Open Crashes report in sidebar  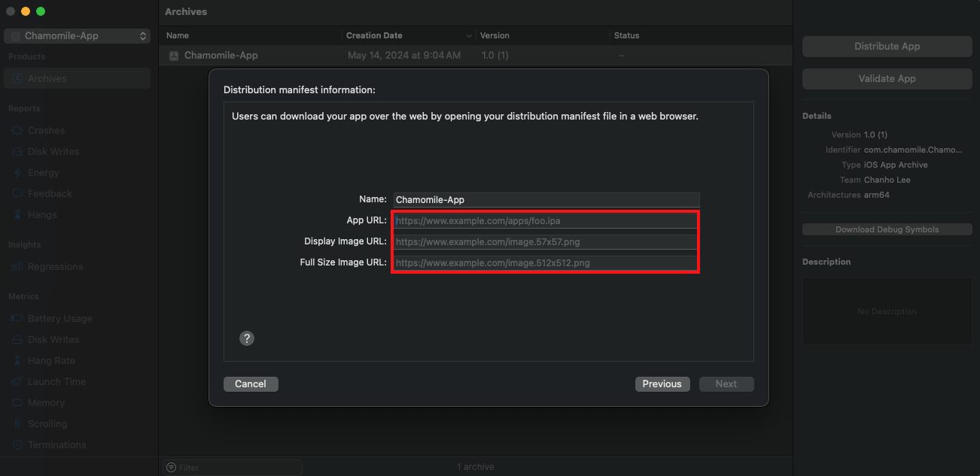[46, 130]
